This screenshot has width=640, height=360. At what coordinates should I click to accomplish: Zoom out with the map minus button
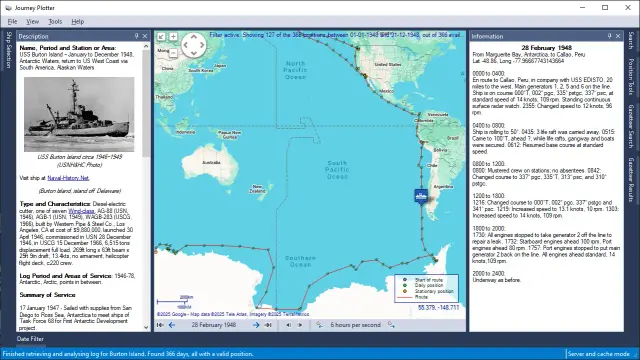pyautogui.click(x=173, y=53)
